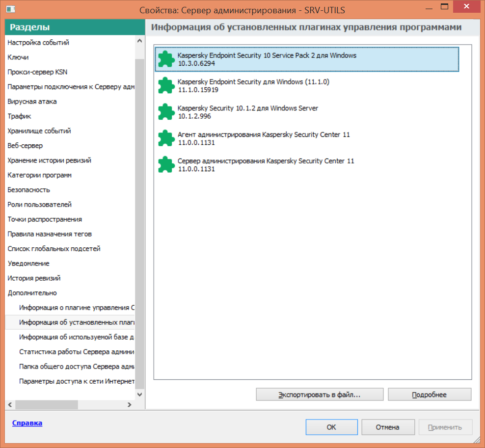
Task: Click plugin icon for Агент администрирования
Action: [166, 138]
